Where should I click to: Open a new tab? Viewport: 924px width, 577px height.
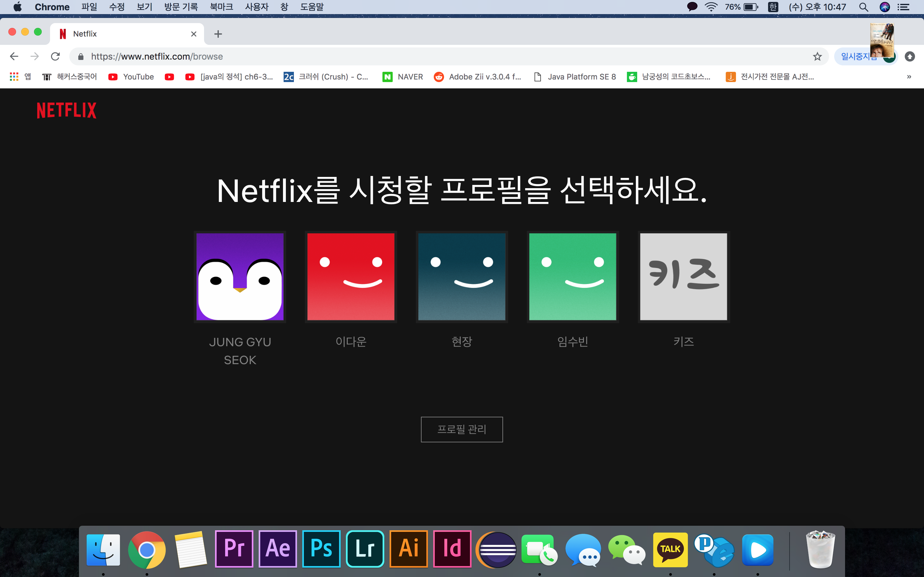(x=218, y=34)
